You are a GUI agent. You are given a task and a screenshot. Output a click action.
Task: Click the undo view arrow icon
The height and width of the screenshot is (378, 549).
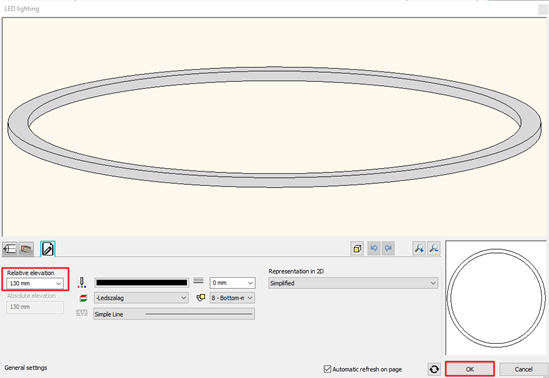(x=374, y=248)
